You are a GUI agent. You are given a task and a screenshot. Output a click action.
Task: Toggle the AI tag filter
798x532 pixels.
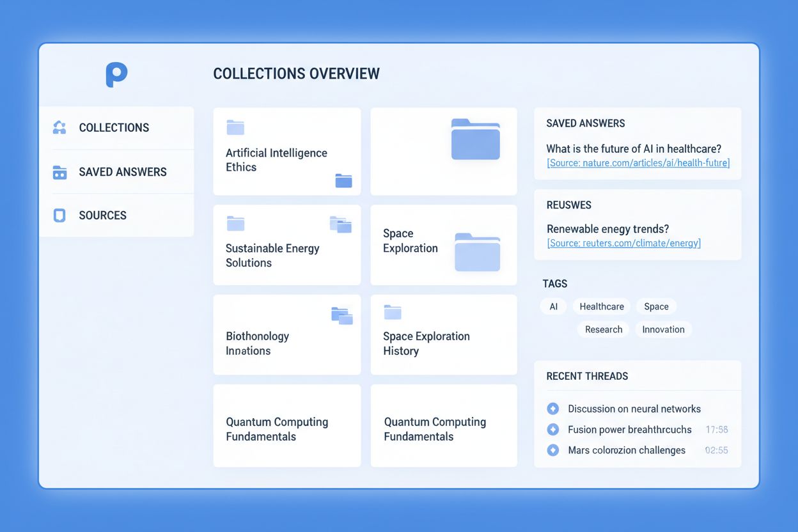tap(553, 306)
